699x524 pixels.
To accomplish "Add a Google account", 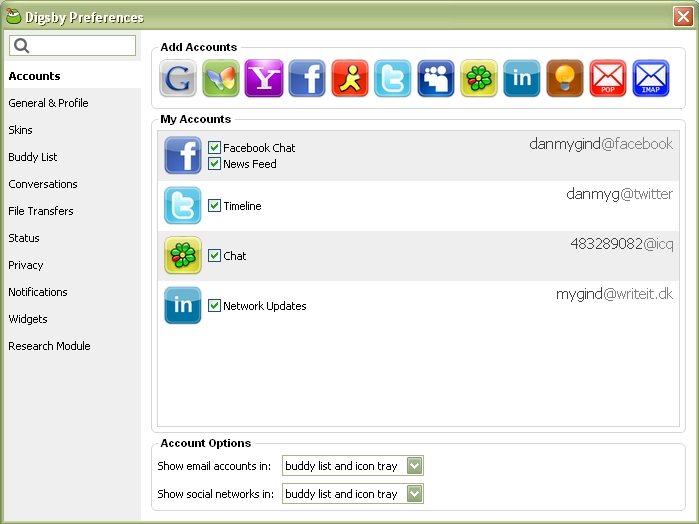I will [178, 78].
